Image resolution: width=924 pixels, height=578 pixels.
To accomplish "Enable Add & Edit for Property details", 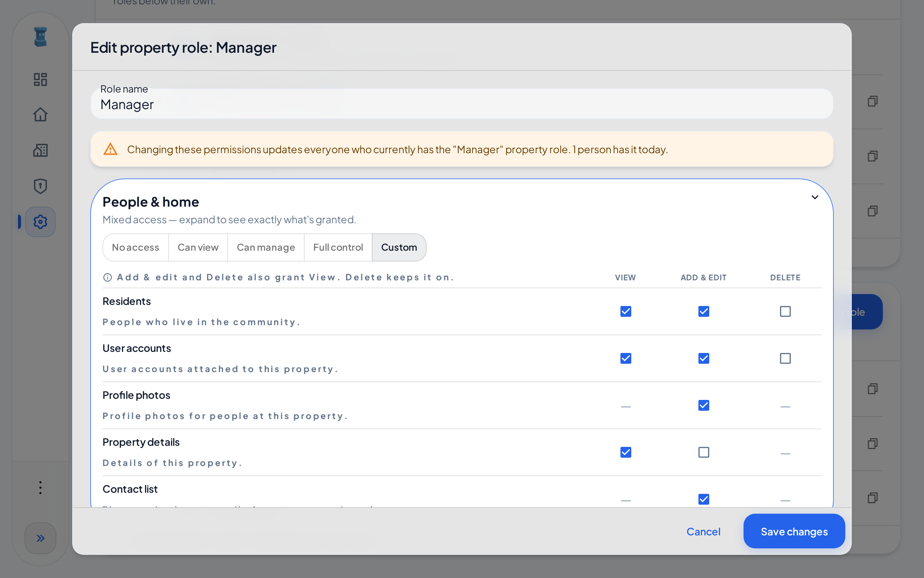I will click(703, 453).
